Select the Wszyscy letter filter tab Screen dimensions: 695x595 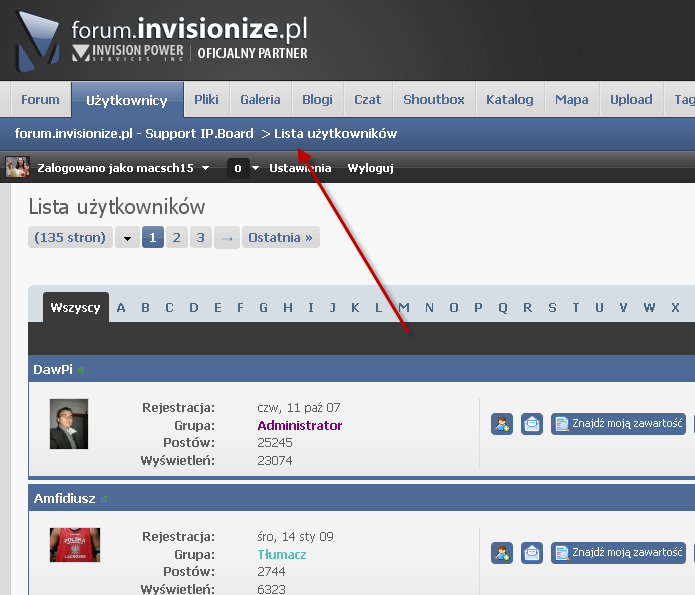click(x=76, y=307)
